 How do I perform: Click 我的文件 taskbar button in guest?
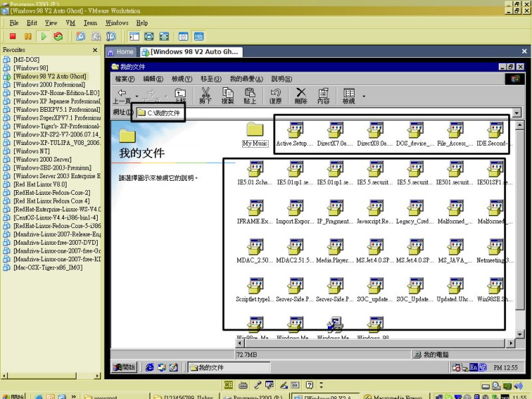[229, 368]
